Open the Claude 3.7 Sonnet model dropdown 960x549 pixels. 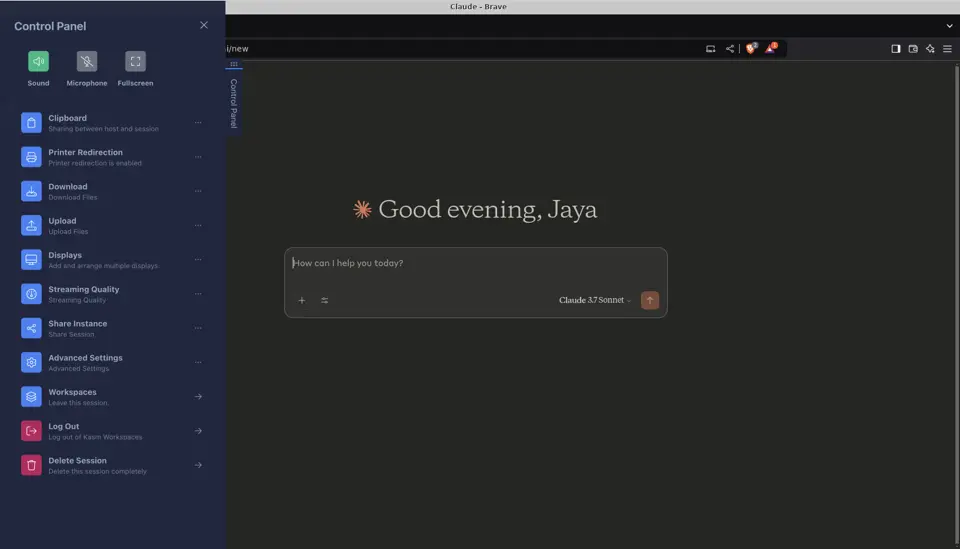coord(594,300)
